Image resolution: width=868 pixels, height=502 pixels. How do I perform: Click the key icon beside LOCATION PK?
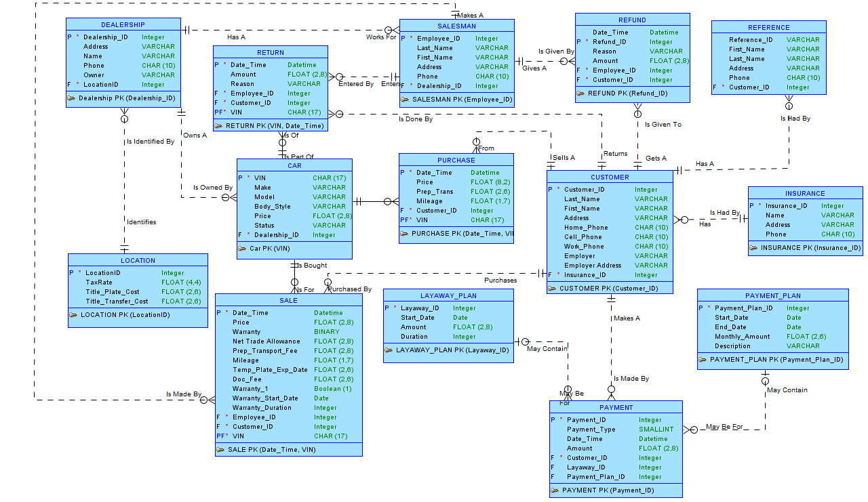(x=74, y=315)
